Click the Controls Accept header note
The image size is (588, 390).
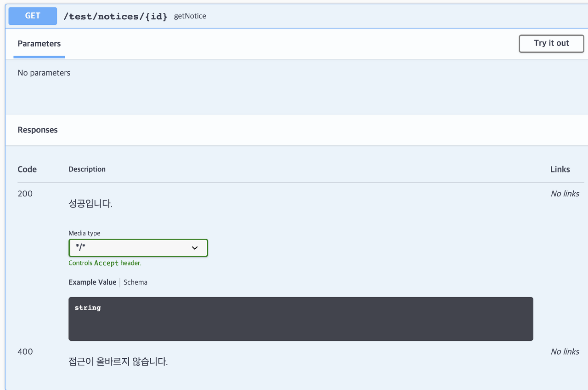pyautogui.click(x=105, y=263)
